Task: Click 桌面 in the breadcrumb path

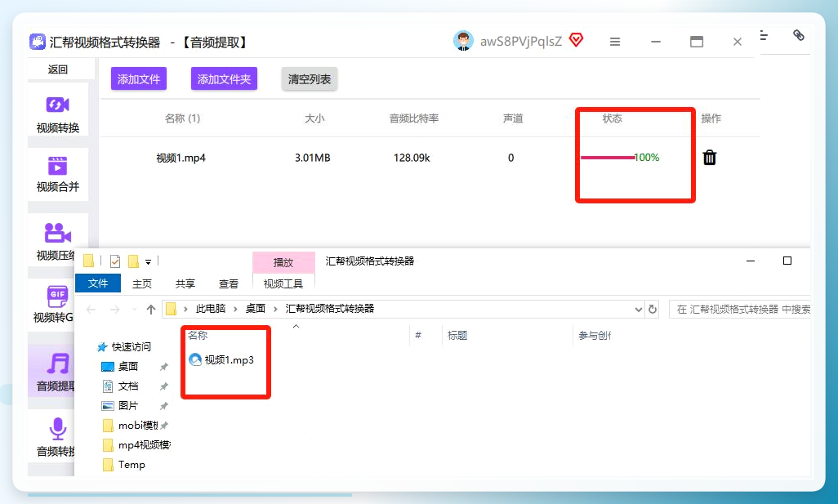Action: (x=256, y=309)
